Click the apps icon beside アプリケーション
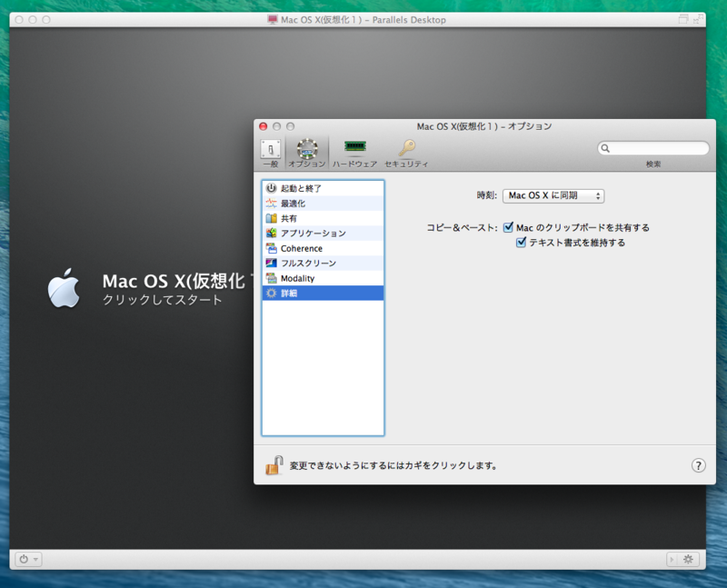 (271, 234)
